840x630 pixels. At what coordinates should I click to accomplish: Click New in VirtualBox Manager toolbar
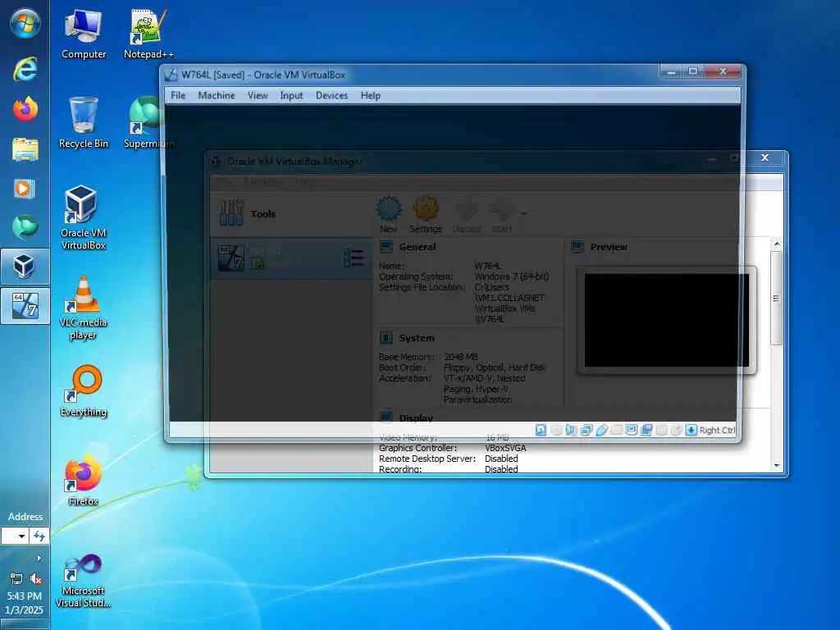[x=388, y=214]
